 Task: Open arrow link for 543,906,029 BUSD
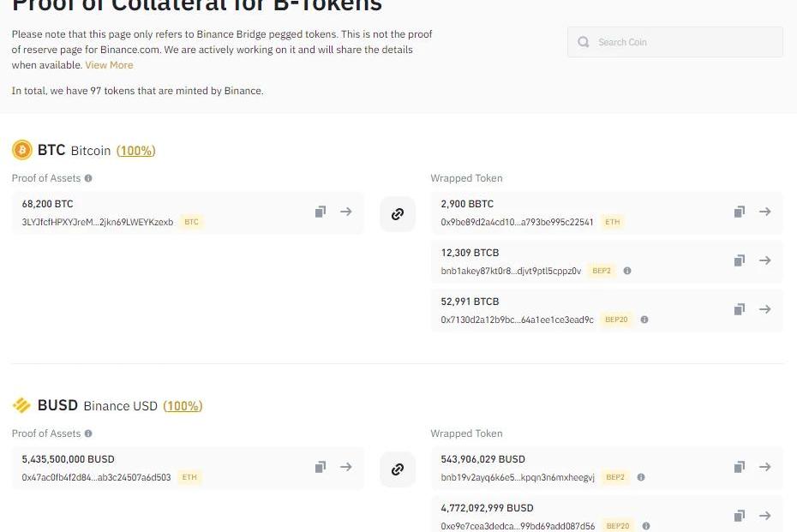point(765,467)
